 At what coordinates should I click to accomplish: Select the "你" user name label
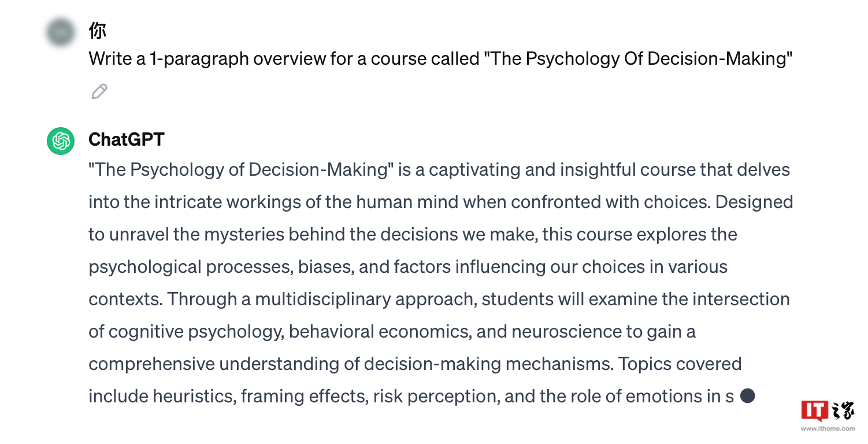[98, 30]
